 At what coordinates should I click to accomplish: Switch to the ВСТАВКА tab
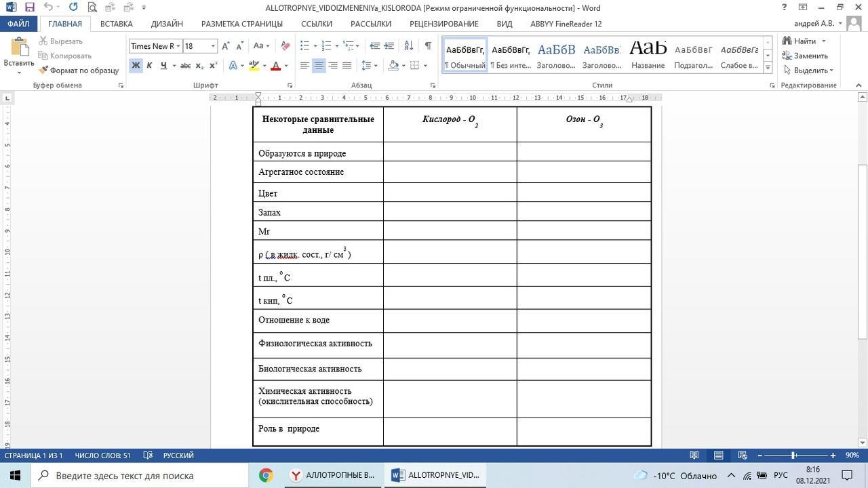click(116, 24)
